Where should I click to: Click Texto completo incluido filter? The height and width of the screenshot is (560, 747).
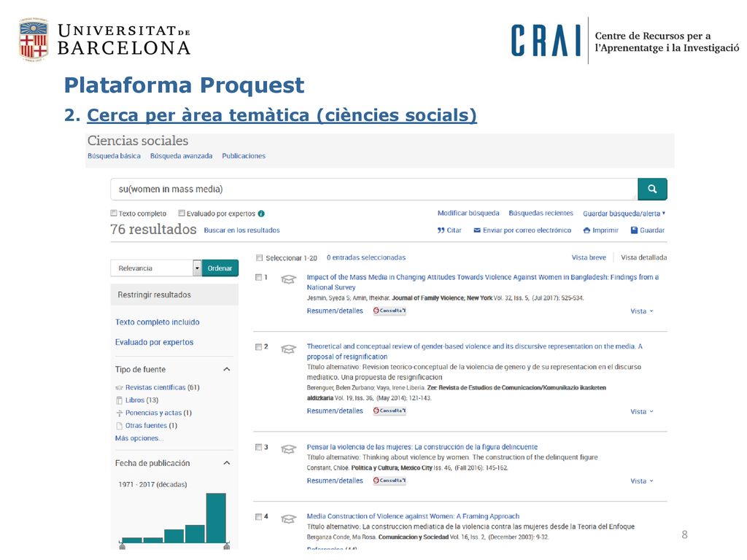pyautogui.click(x=158, y=322)
